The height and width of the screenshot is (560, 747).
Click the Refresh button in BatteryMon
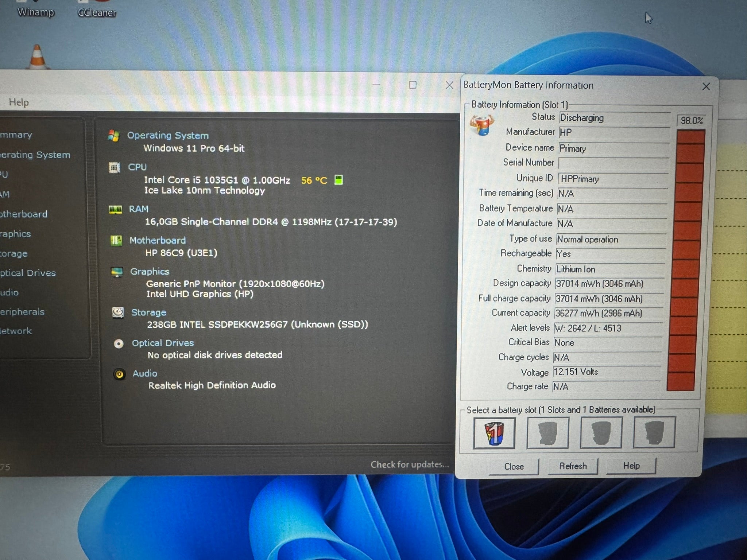point(573,466)
